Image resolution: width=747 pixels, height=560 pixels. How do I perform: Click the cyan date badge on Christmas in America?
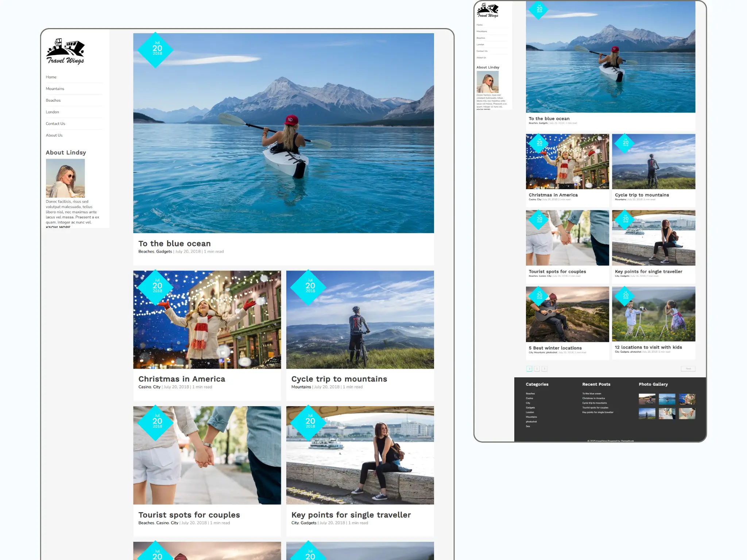click(x=157, y=287)
